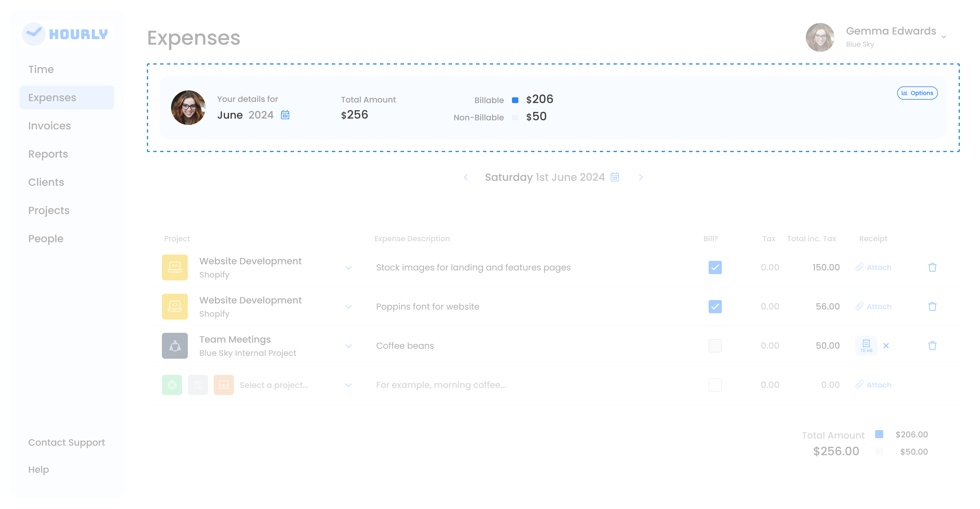Uncheck Bill for Poppins font expense
Viewport: 980px width, 509px height.
coord(715,306)
